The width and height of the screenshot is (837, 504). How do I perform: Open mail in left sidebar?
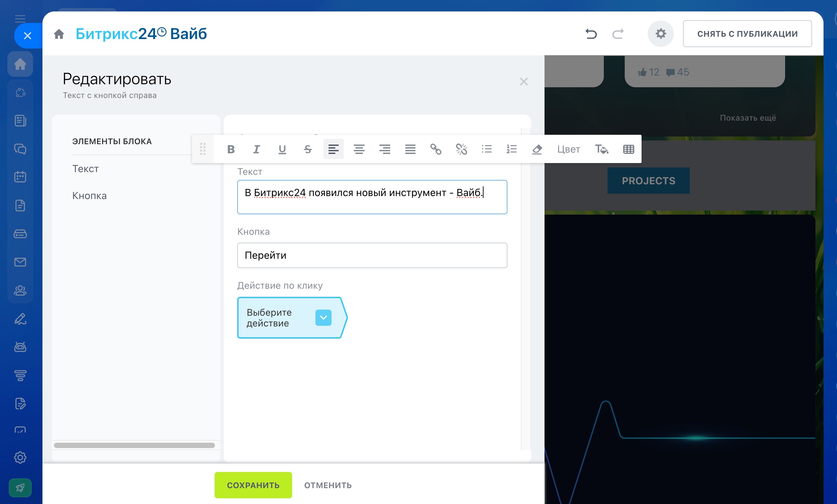[x=20, y=262]
